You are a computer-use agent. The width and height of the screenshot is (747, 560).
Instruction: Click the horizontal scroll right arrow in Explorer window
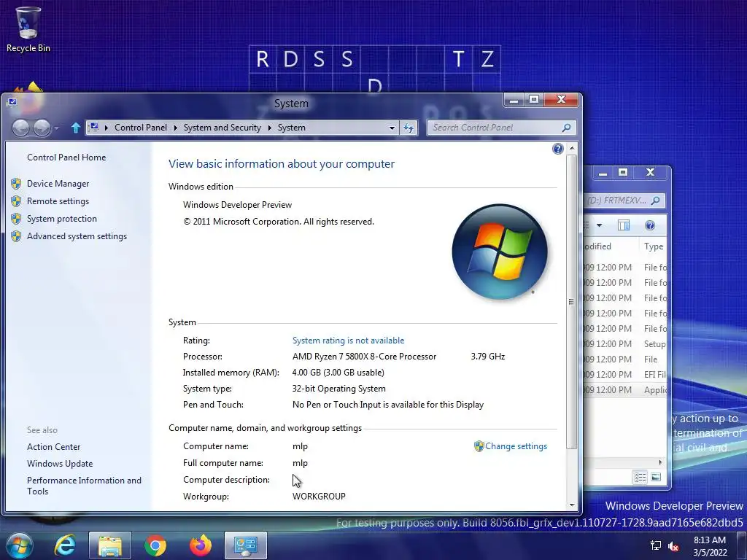659,462
